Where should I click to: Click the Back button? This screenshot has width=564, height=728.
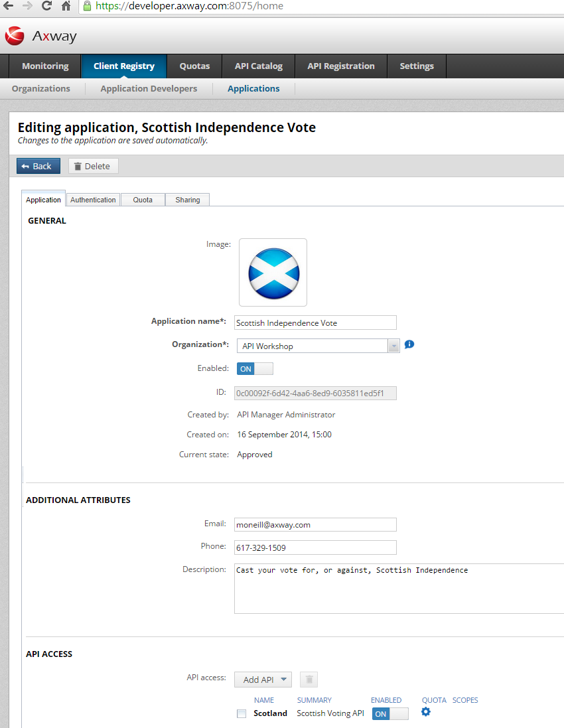pyautogui.click(x=38, y=166)
